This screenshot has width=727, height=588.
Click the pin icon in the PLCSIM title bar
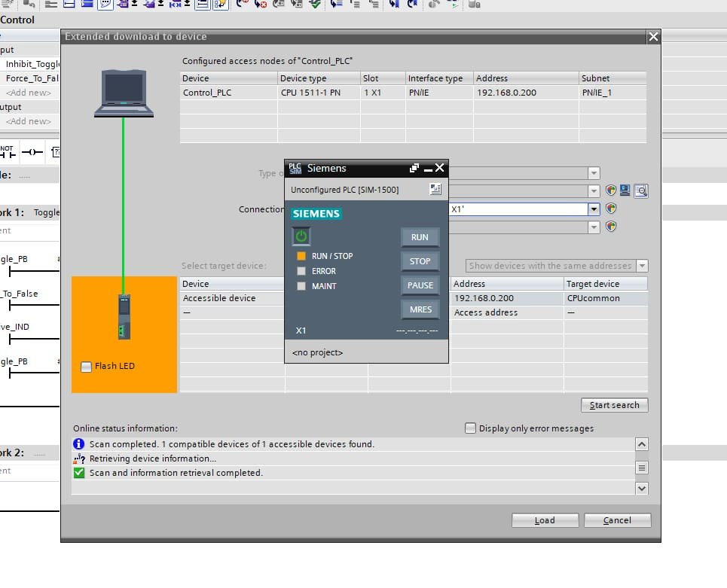click(414, 168)
